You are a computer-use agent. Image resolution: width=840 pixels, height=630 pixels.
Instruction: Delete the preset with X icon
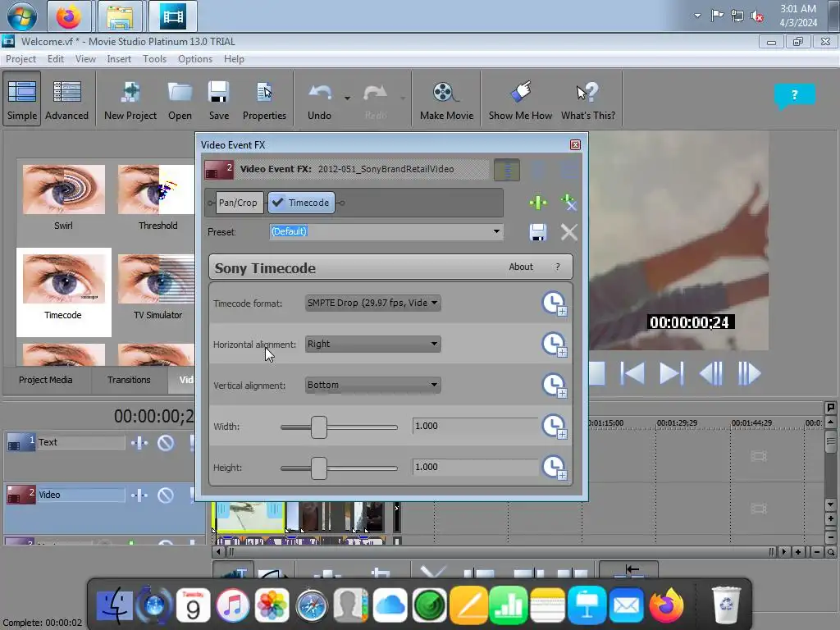click(x=569, y=232)
